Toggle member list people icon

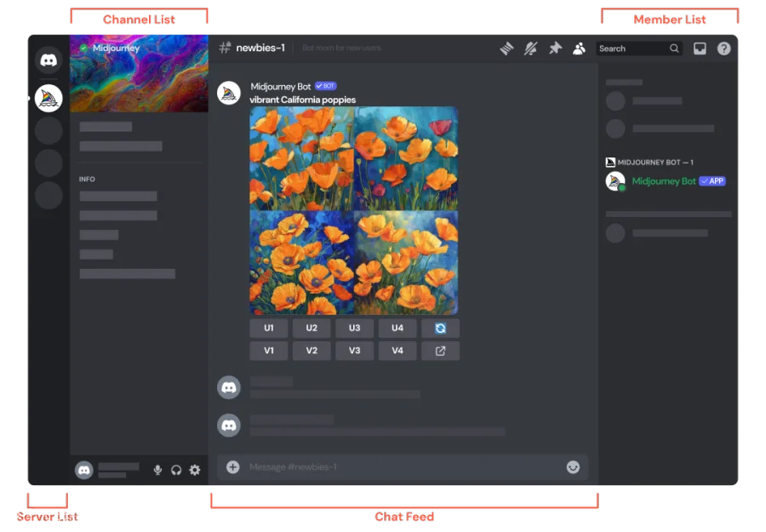(579, 49)
